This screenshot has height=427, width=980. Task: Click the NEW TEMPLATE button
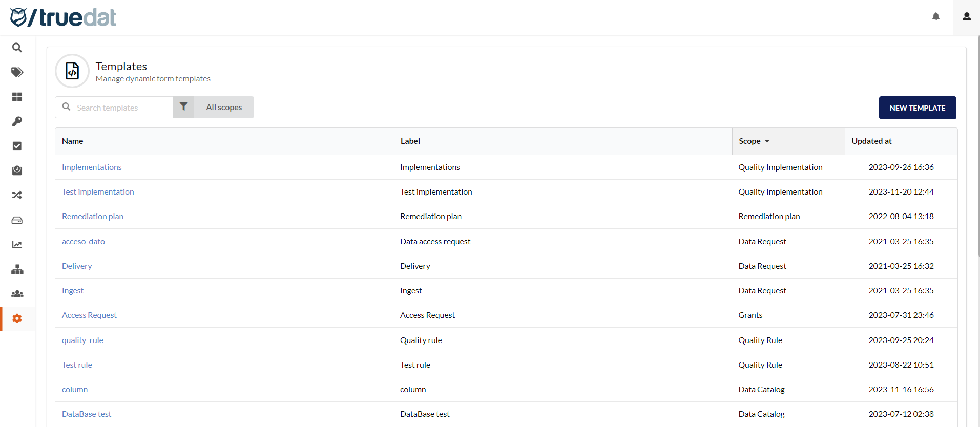coord(917,108)
